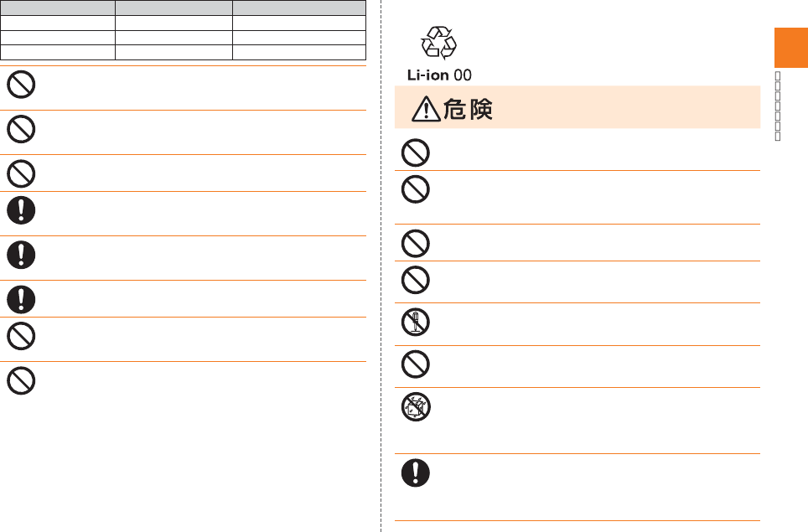Screen dimensions: 808x532
Task: Click the do-not-wet prohibition icon
Action: 416,407
